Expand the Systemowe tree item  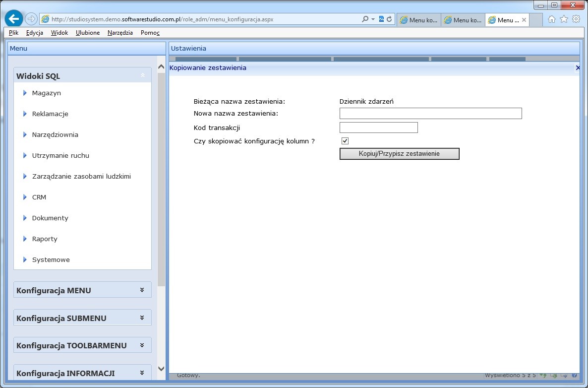[x=25, y=259]
